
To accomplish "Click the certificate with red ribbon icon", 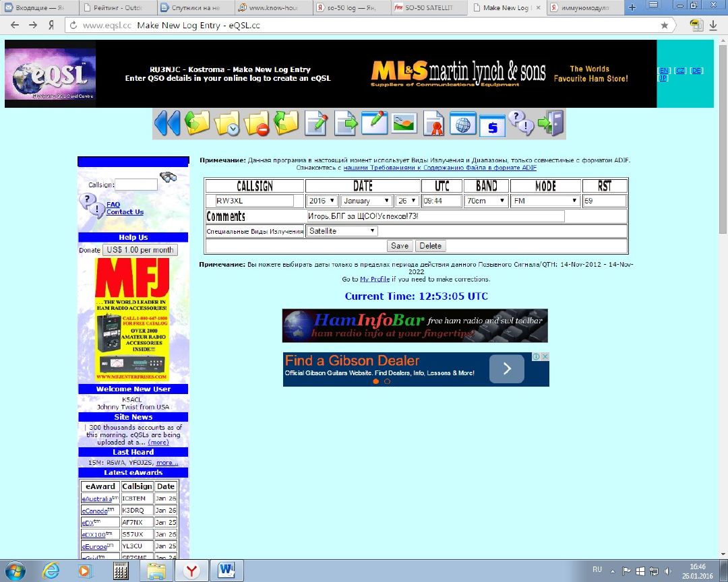I will (x=433, y=123).
